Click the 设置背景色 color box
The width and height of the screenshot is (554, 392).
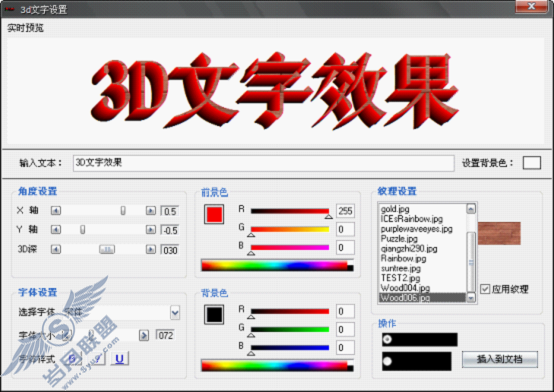pos(532,163)
